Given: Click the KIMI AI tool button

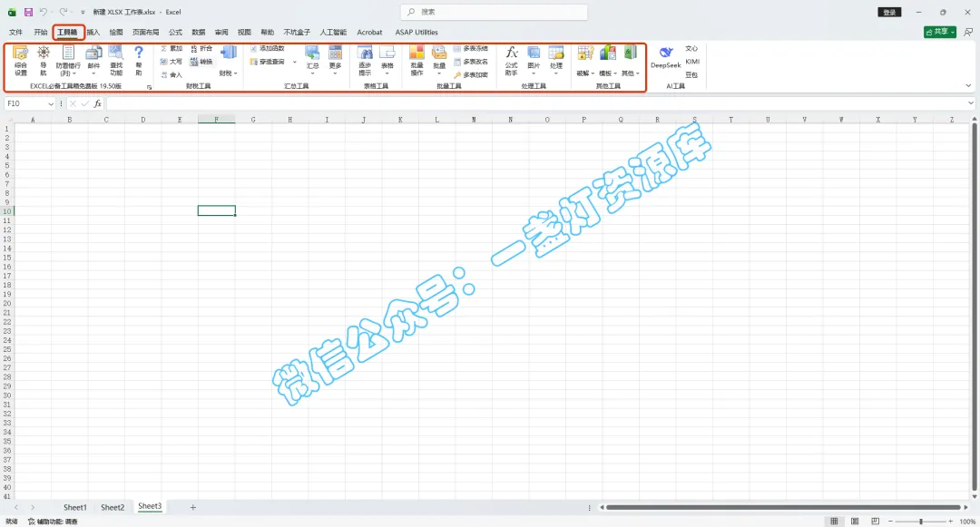Looking at the screenshot, I should click(x=692, y=61).
